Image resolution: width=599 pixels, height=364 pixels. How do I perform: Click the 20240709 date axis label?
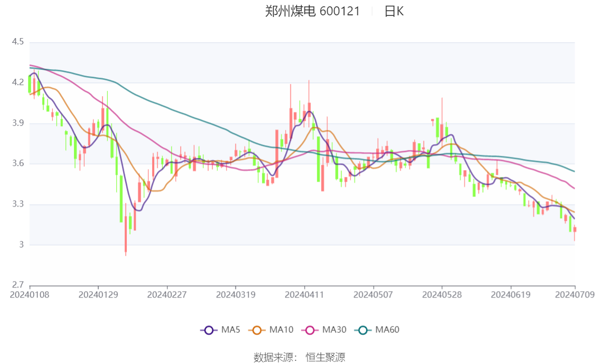coord(575,295)
